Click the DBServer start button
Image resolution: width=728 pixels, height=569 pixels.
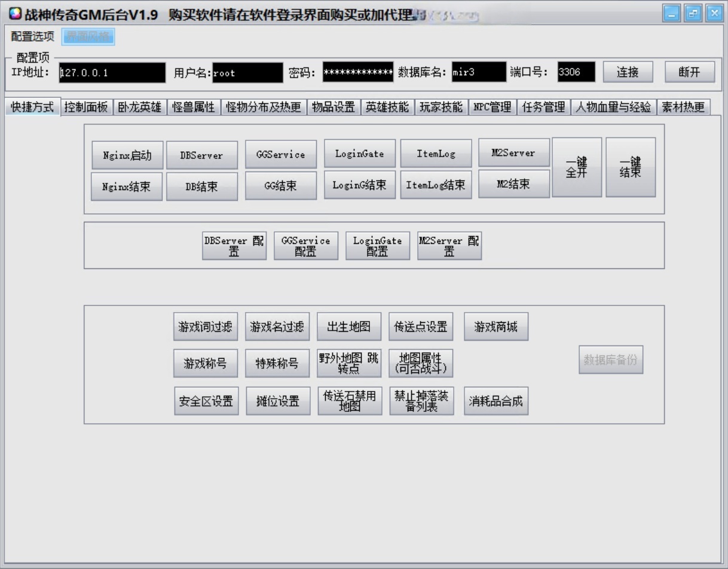202,155
